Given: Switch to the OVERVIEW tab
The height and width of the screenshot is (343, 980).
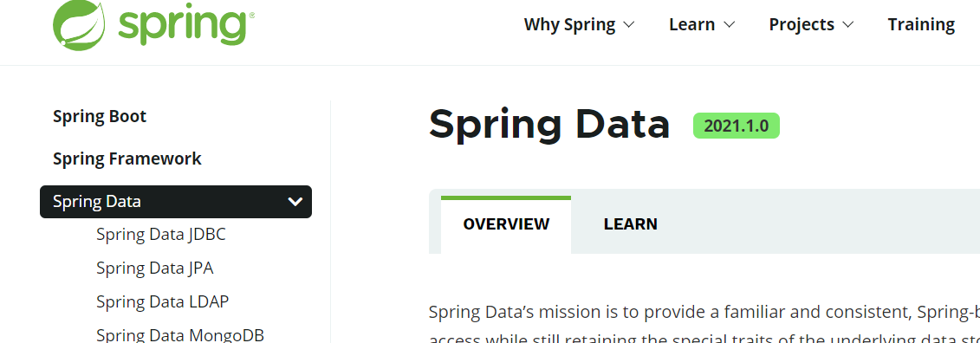Looking at the screenshot, I should (x=506, y=224).
